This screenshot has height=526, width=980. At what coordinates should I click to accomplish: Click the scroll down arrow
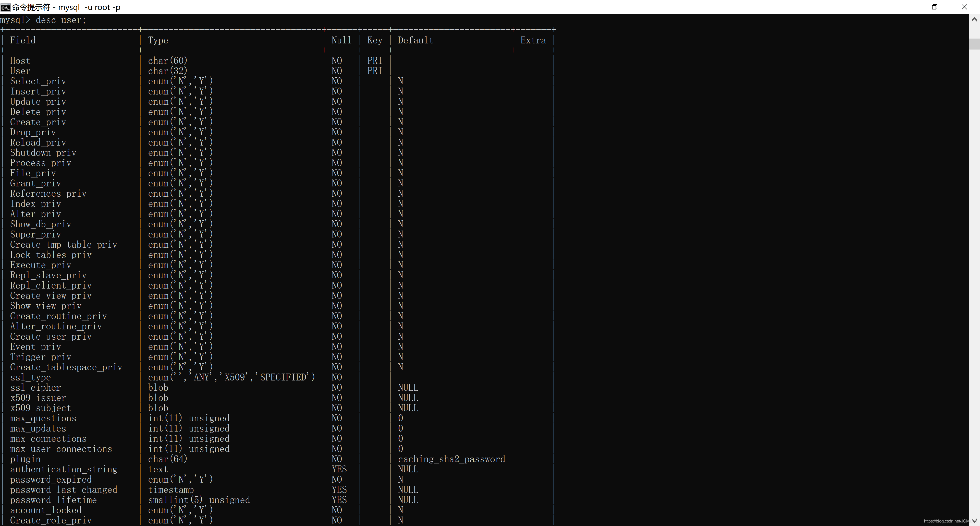click(x=974, y=521)
